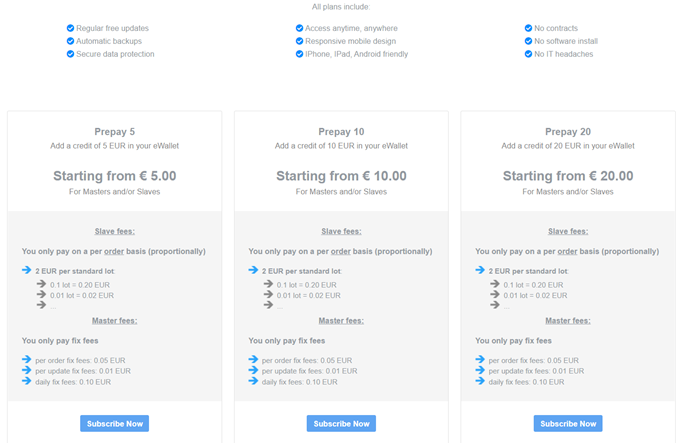
Task: Click the checkmark icon beside Automatic backups
Action: click(70, 41)
